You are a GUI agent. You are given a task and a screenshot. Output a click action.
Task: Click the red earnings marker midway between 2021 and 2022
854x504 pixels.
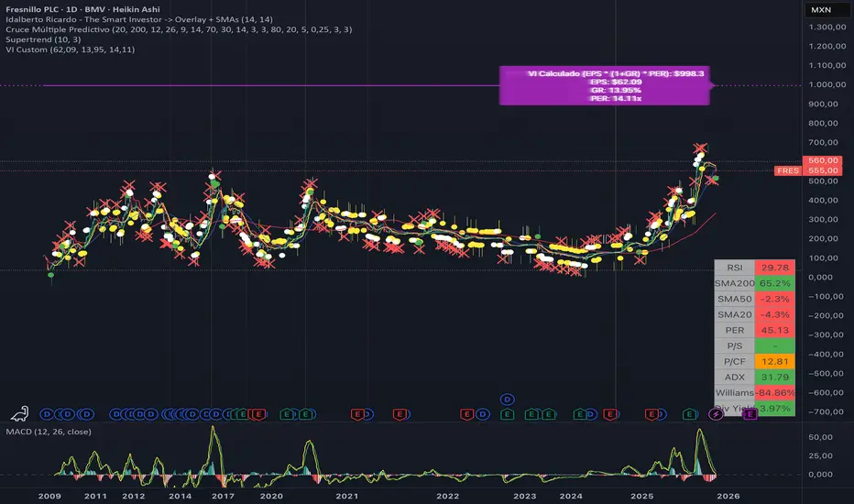(x=400, y=414)
